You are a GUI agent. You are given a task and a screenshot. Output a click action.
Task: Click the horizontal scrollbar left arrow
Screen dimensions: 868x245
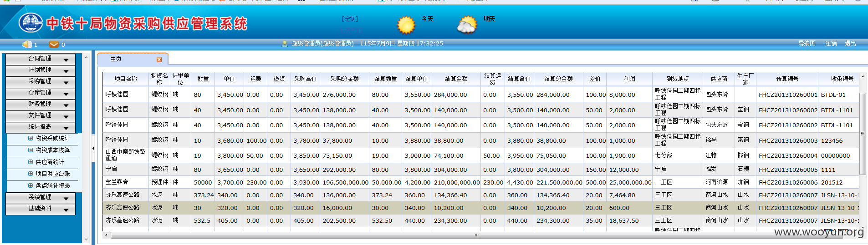(x=106, y=235)
